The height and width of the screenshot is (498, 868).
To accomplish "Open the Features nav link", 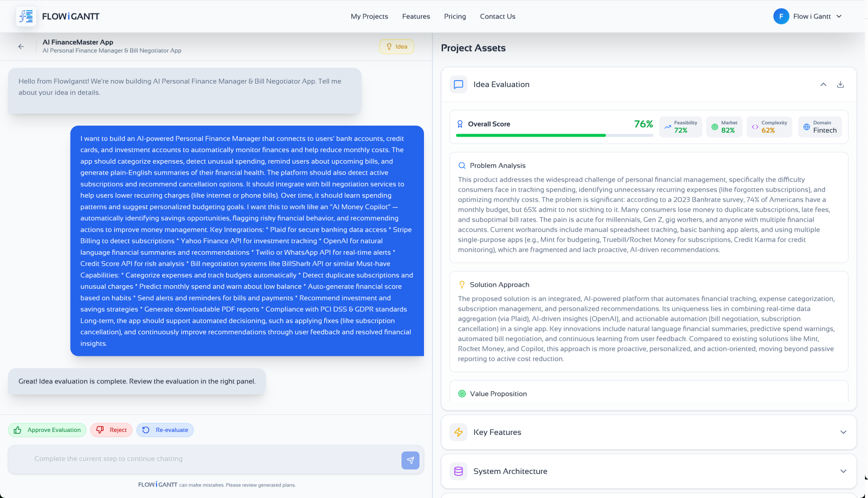I will [415, 17].
